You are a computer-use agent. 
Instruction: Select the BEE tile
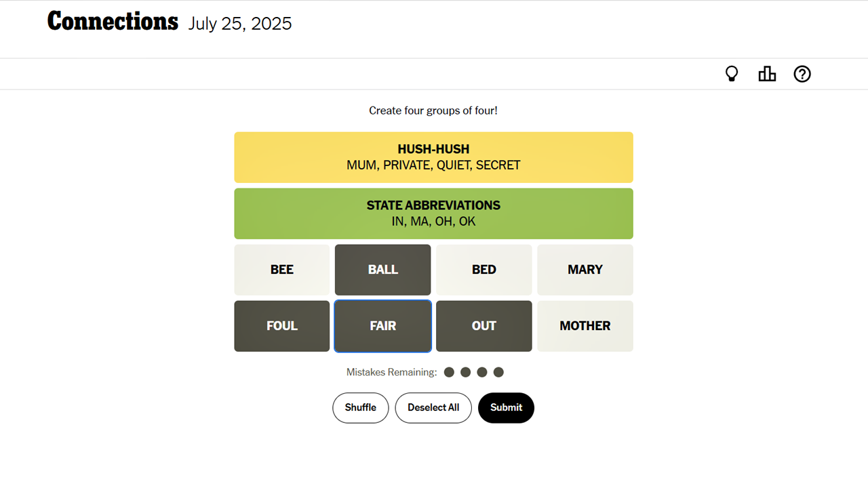[281, 269]
